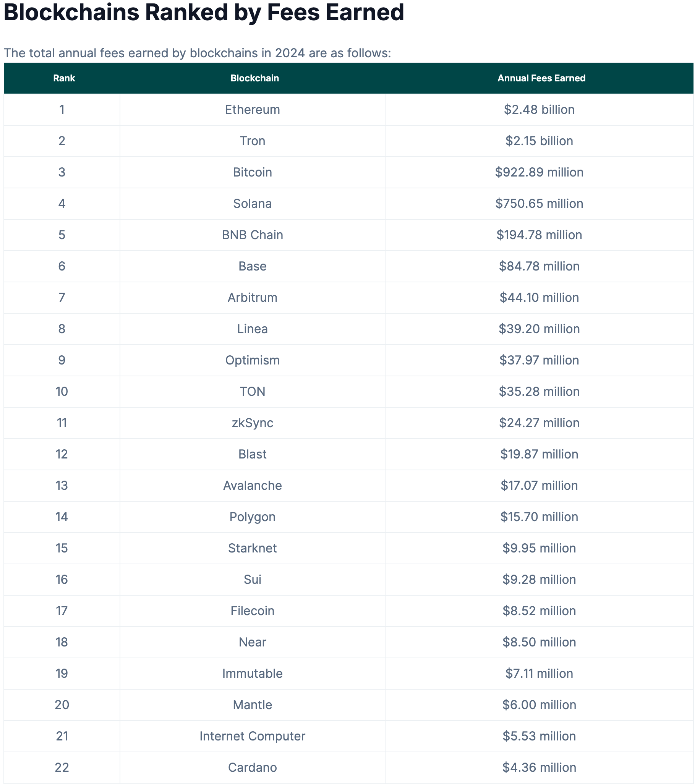The height and width of the screenshot is (784, 700).
Task: Select the Starknet table entry
Action: coord(252,548)
